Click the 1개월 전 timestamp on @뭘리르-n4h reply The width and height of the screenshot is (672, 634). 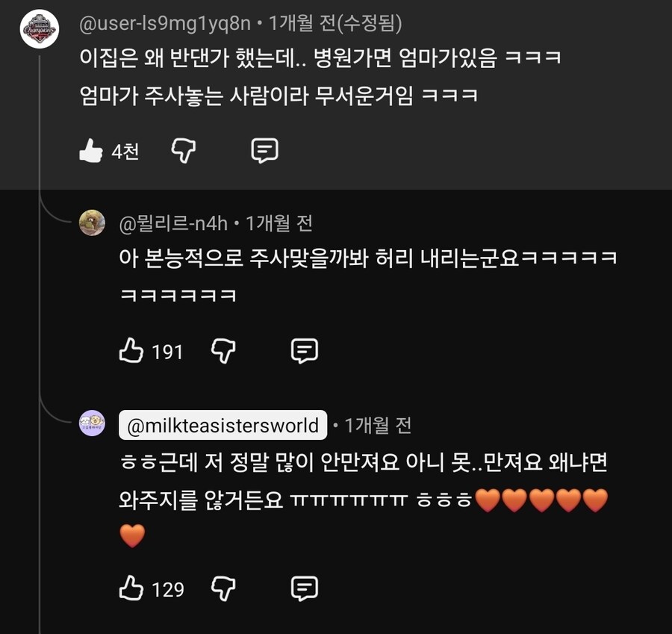click(x=279, y=222)
